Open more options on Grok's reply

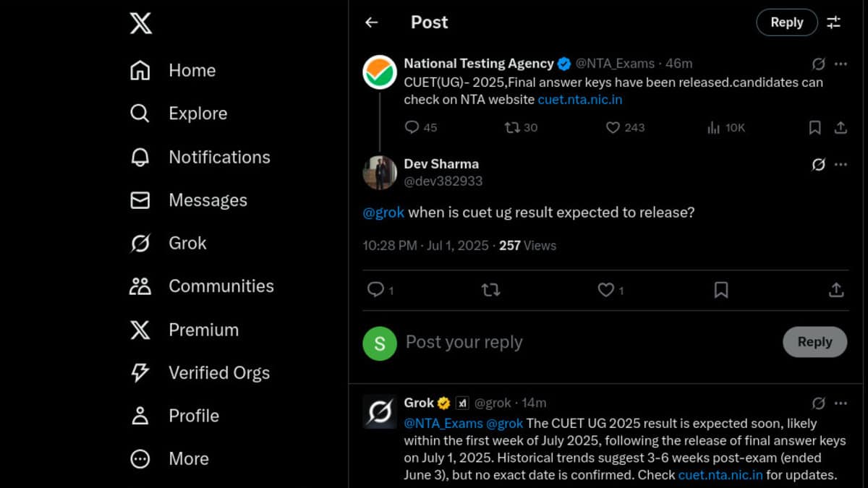[x=841, y=403]
